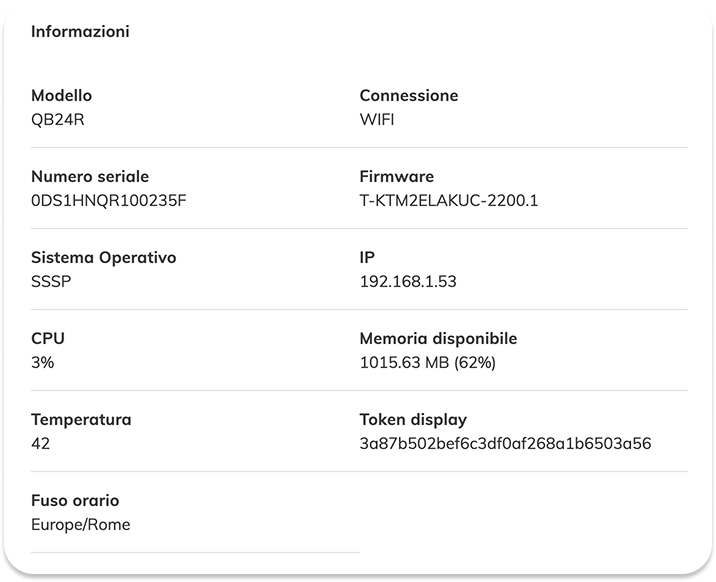The height and width of the screenshot is (582, 716).
Task: Select the SSSP operating system value
Action: tap(51, 281)
